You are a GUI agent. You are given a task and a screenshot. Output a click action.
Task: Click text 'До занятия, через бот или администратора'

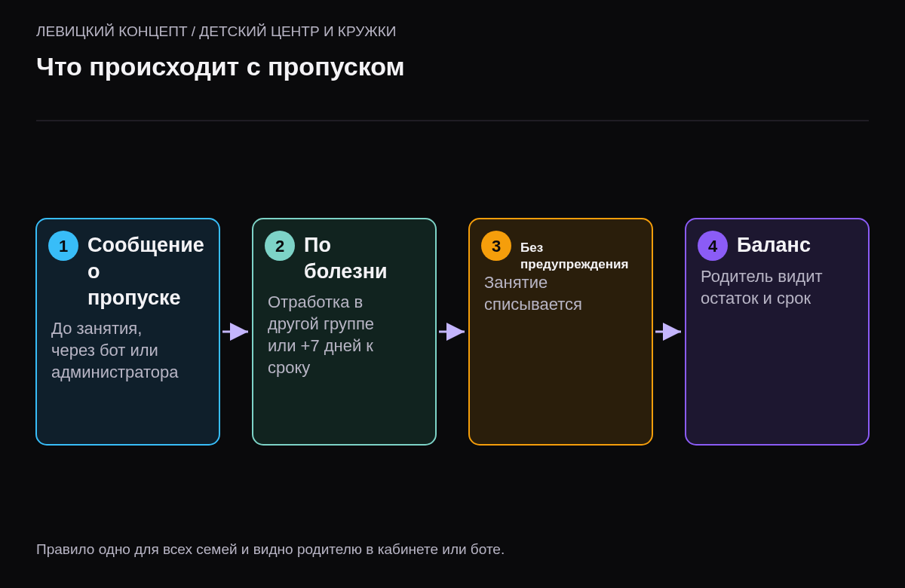115,351
